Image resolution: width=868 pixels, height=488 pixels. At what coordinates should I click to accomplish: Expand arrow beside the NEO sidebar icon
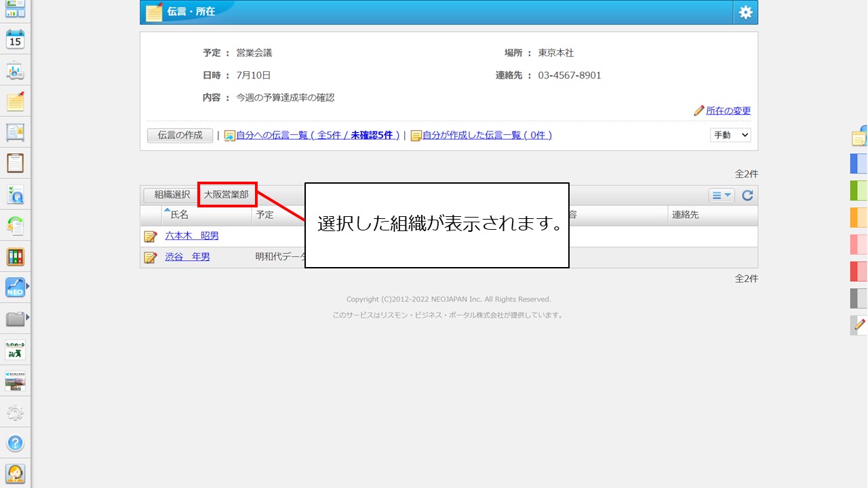click(x=28, y=287)
